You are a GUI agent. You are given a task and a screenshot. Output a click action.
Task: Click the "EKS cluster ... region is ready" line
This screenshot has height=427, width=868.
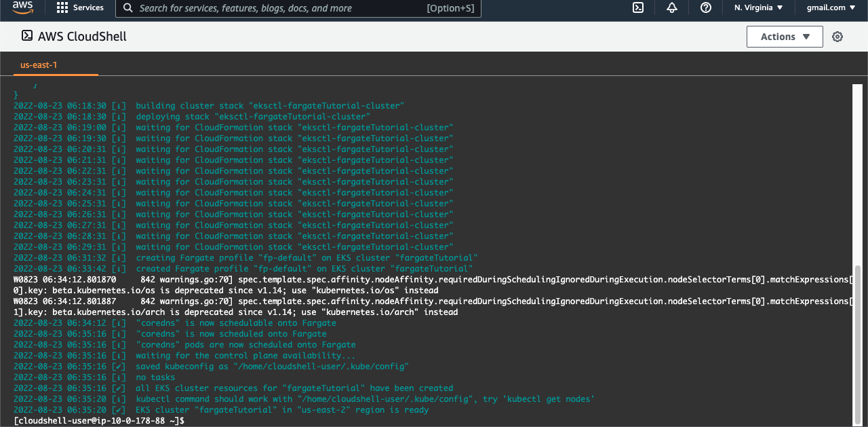coord(221,410)
